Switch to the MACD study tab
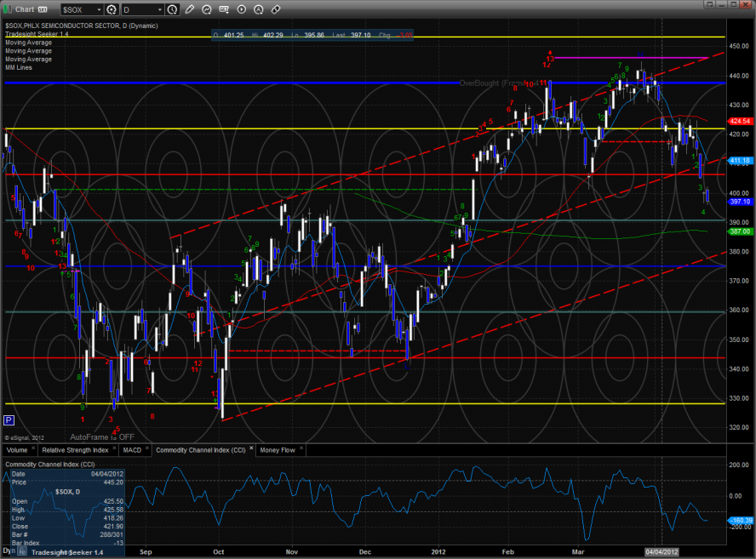Screen dimensions: 756x559 (131, 449)
